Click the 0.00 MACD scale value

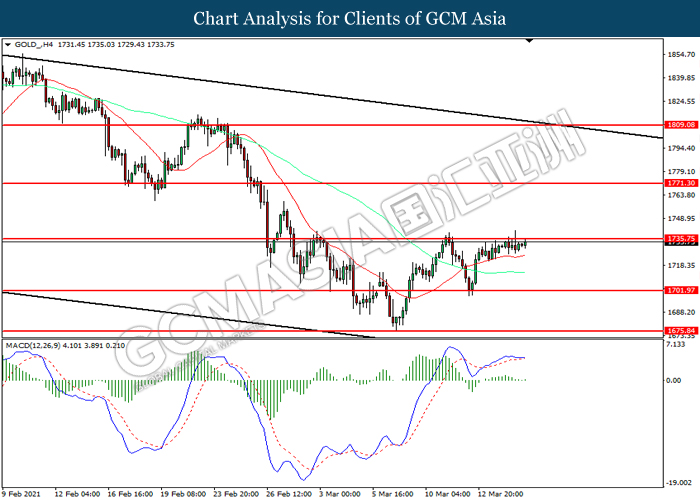click(674, 380)
